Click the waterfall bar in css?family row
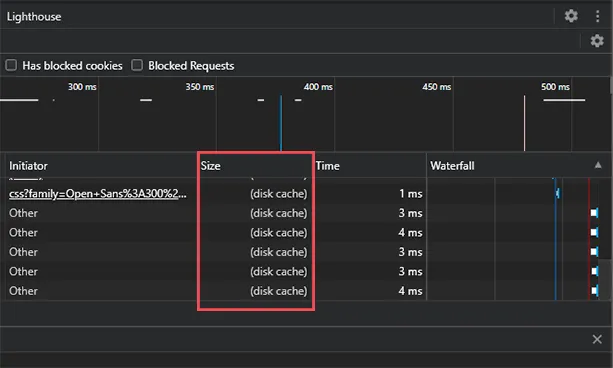 click(557, 193)
